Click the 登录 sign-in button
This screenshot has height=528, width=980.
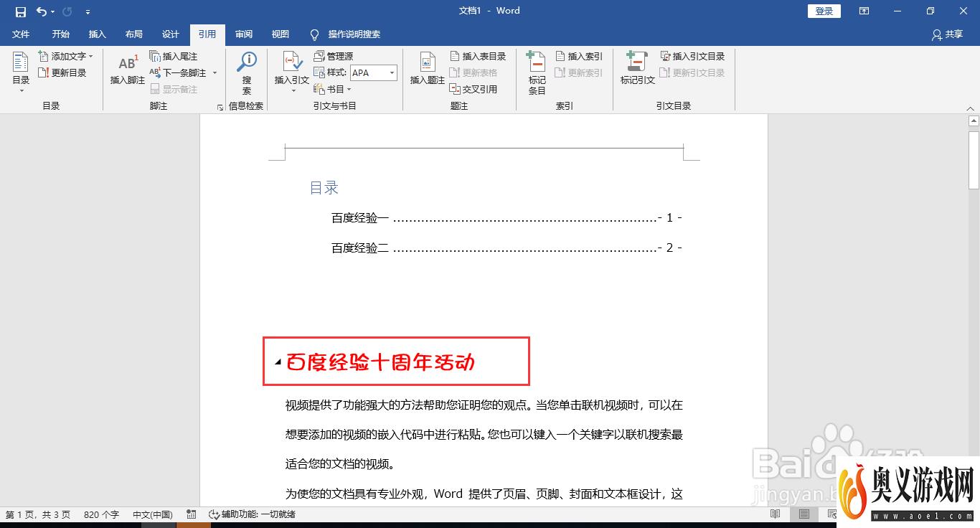[824, 11]
